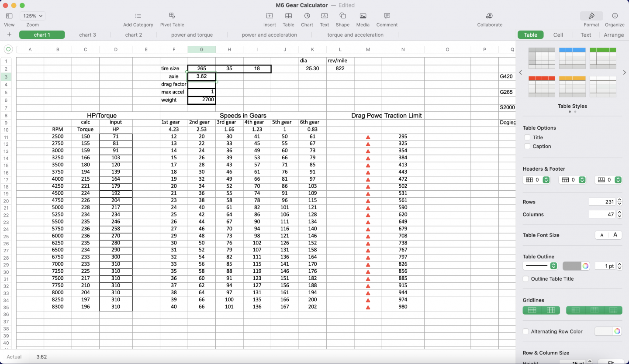Click the Media toolbar icon
This screenshot has height=364, width=629.
click(363, 16)
